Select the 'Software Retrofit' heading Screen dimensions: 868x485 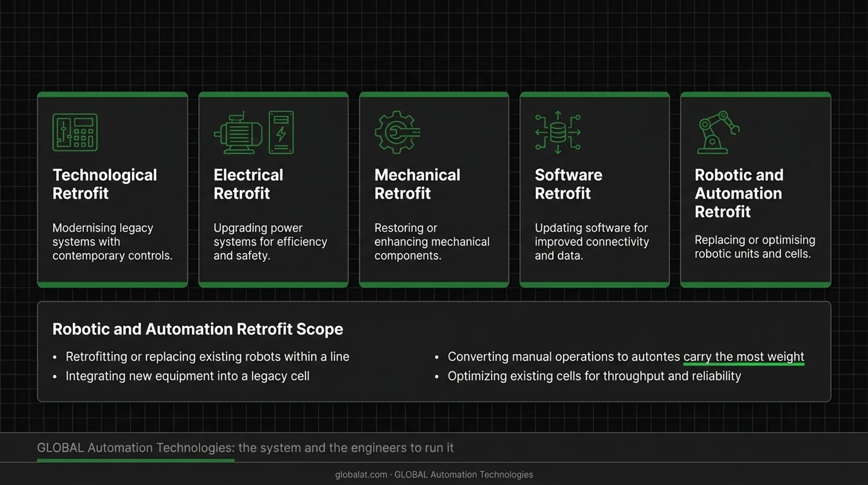568,184
